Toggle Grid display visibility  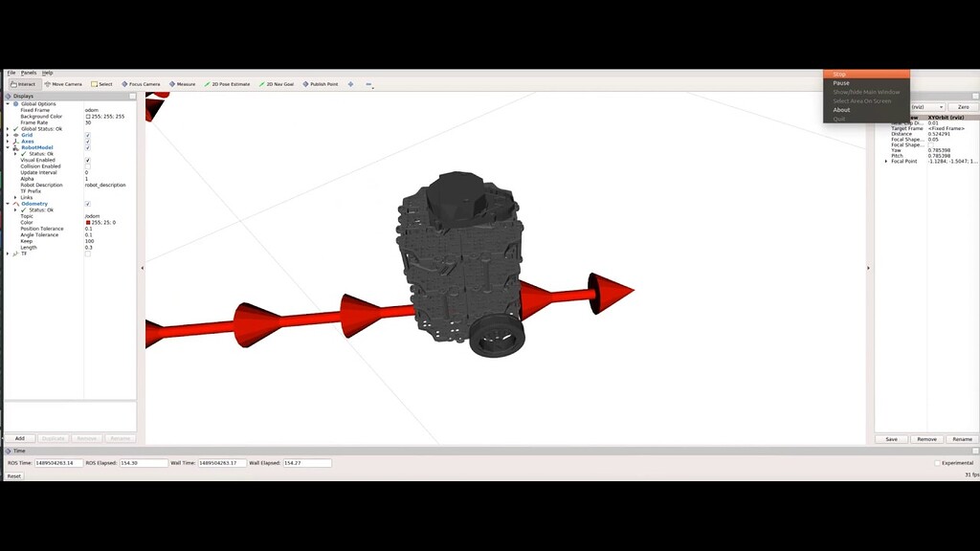click(88, 135)
